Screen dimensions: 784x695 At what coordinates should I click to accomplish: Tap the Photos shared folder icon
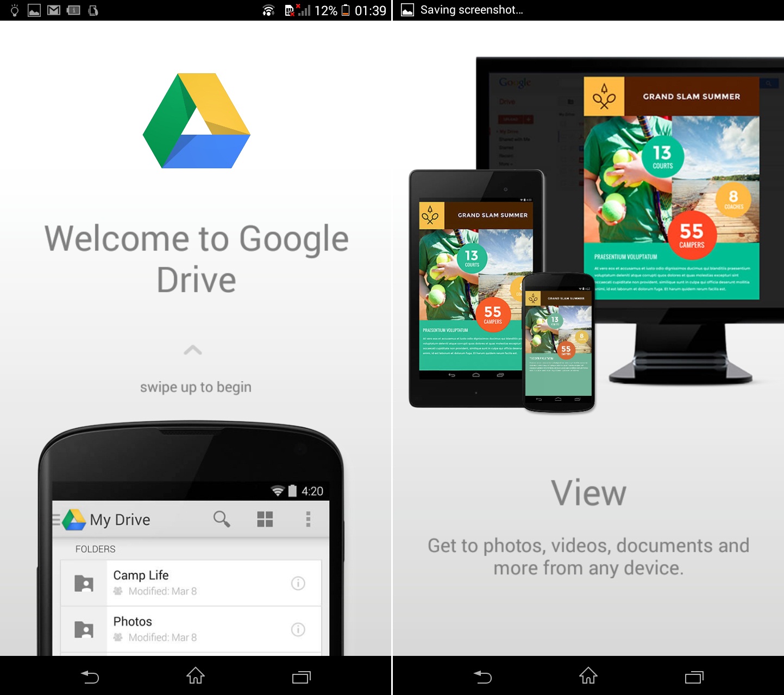tap(84, 629)
